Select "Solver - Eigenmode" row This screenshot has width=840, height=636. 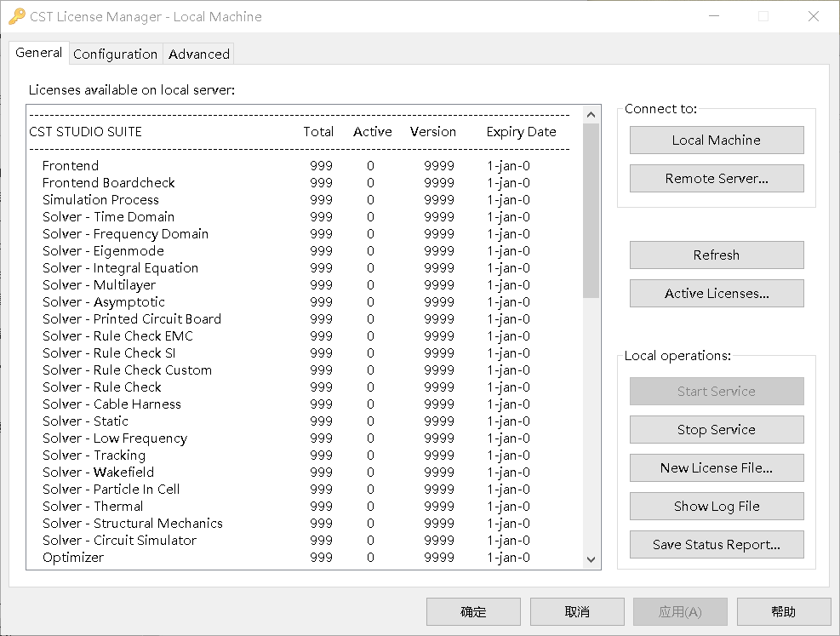click(x=286, y=251)
